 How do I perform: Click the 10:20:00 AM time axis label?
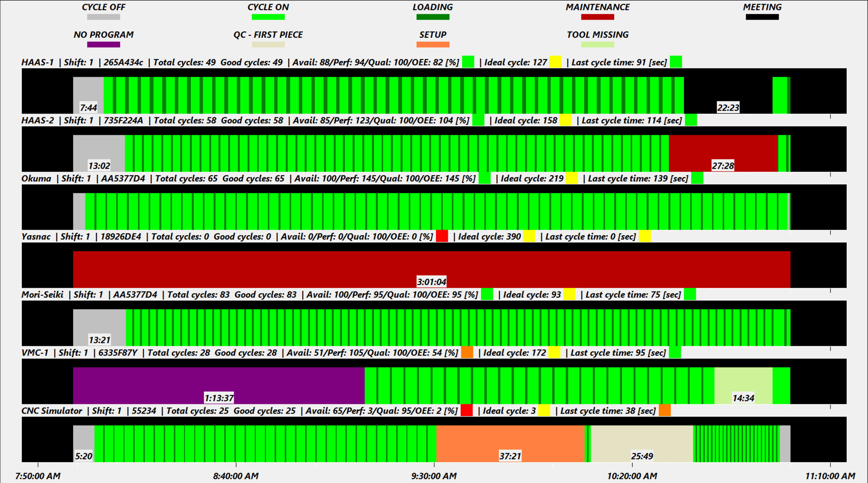632,476
